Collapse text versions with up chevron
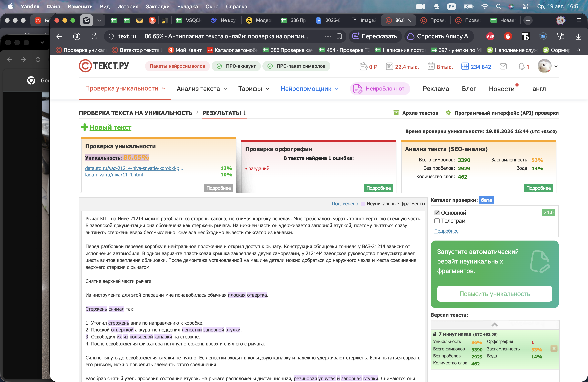 point(495,325)
